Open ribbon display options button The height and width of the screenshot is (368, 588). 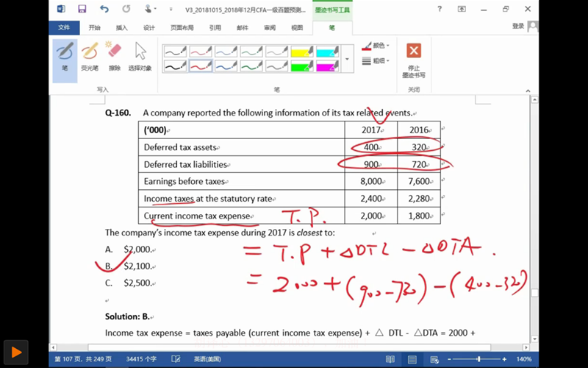[x=462, y=9]
